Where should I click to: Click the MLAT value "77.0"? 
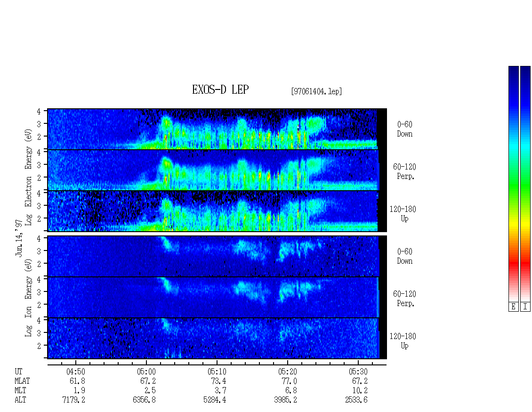289,381
